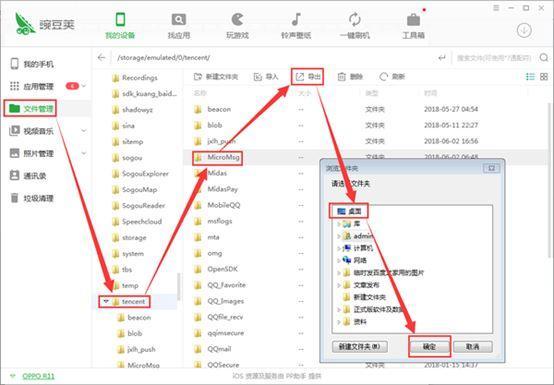This screenshot has width=554, height=385.
Task: Click 取消 dialog button
Action: tap(473, 346)
